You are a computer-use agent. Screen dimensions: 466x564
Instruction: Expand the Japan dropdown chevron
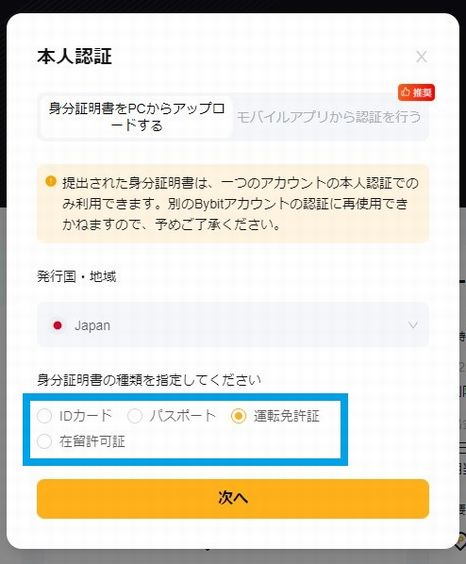[x=413, y=325]
